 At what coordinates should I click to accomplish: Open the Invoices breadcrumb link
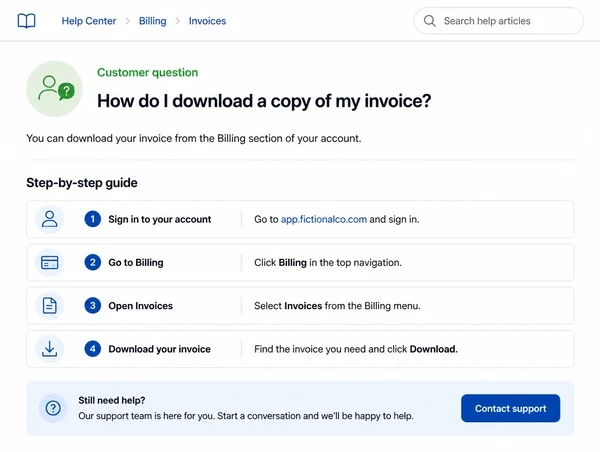click(207, 21)
